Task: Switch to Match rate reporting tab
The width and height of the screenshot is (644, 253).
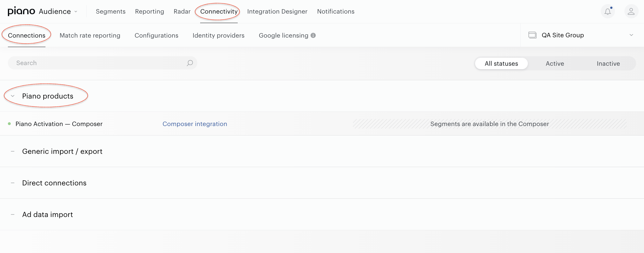Action: click(90, 35)
